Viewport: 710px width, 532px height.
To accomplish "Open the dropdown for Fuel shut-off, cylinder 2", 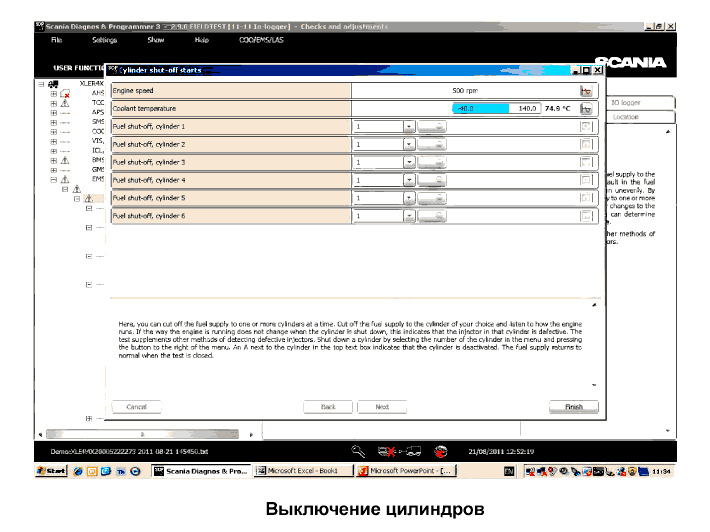I will click(409, 145).
